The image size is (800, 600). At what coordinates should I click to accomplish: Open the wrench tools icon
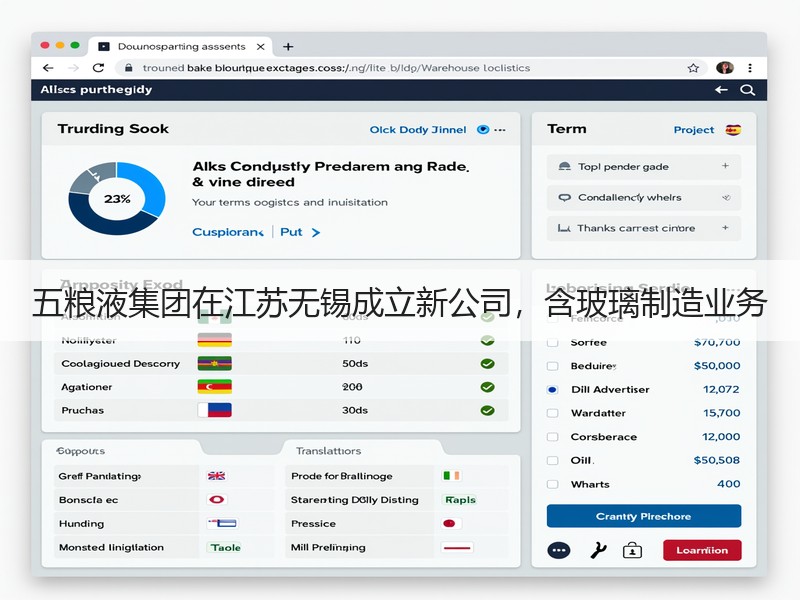597,551
